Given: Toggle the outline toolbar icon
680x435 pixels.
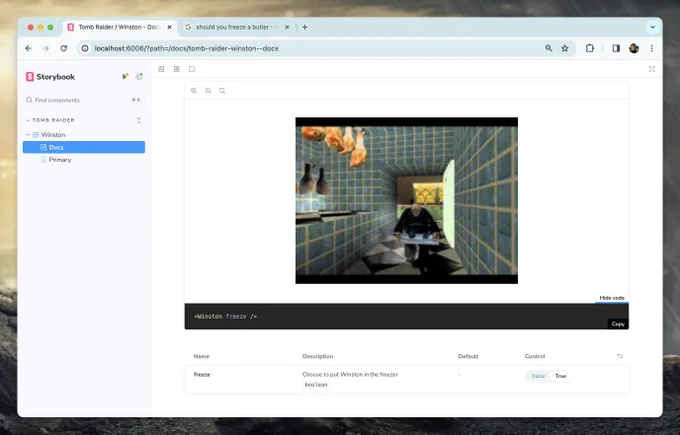Looking at the screenshot, I should 192,69.
